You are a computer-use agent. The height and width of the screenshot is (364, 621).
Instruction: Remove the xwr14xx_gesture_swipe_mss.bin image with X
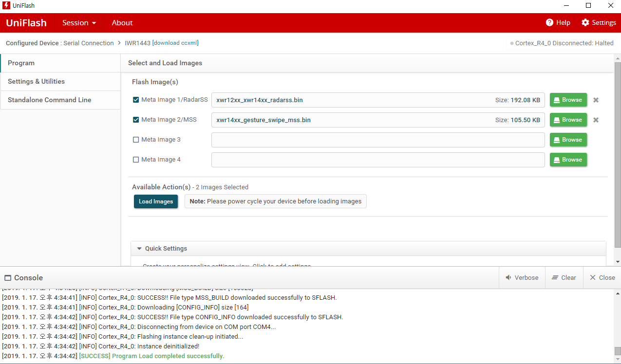(596, 120)
